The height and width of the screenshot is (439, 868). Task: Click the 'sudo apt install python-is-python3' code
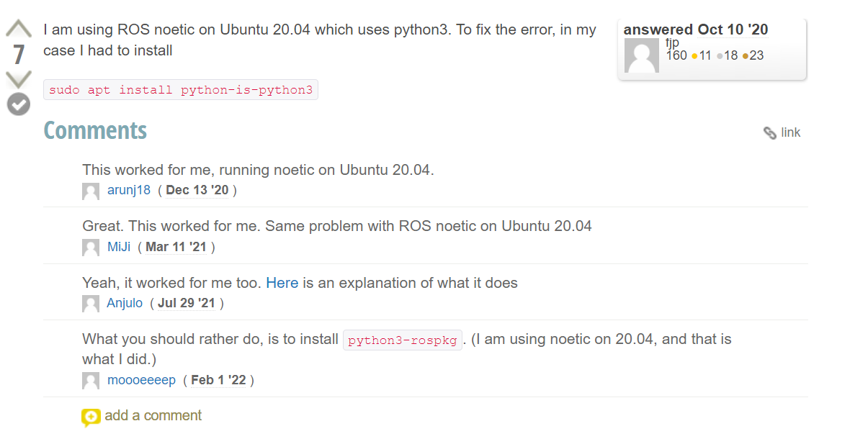tap(181, 90)
